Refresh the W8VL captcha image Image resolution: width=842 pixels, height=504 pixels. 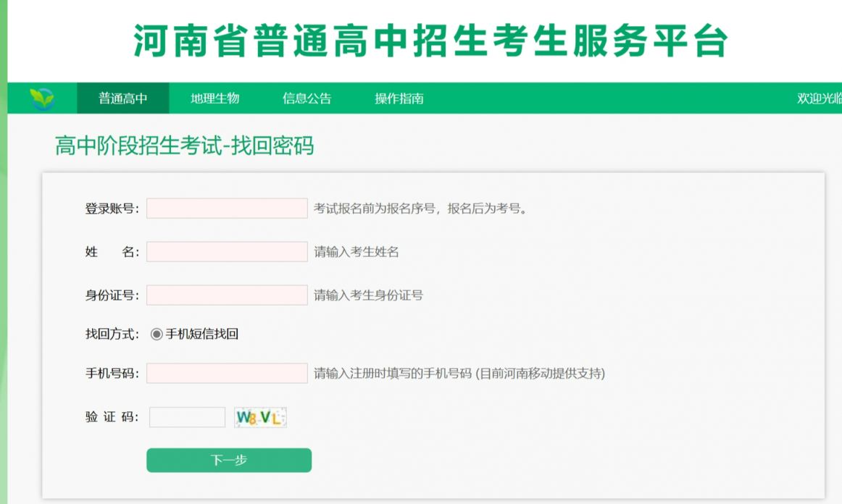(x=260, y=418)
